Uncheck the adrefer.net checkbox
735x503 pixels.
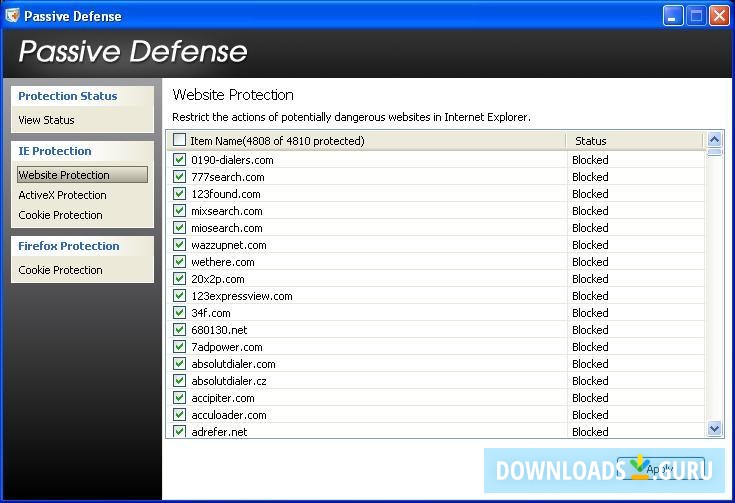tap(179, 431)
